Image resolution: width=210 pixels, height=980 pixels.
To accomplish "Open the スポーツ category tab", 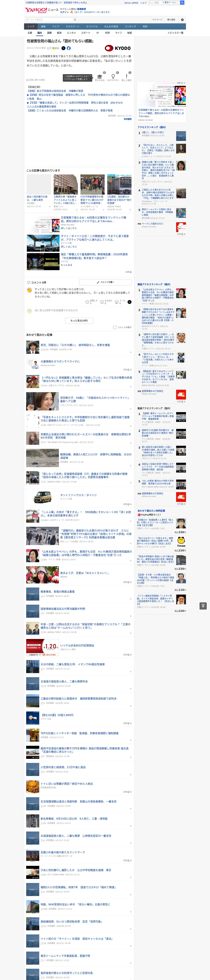I will click(86, 33).
